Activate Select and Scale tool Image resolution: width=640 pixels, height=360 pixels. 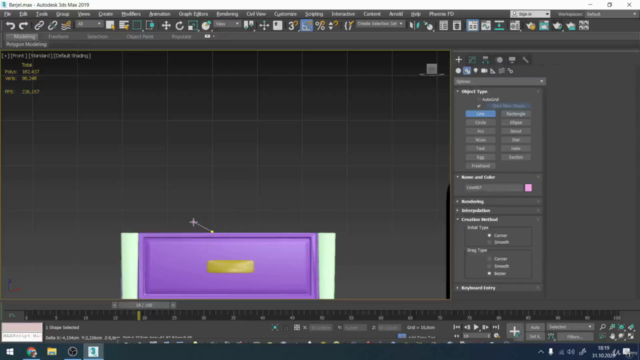(193, 26)
